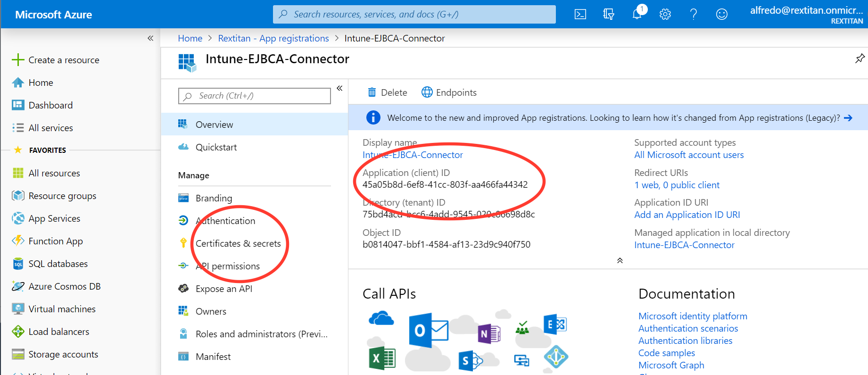The height and width of the screenshot is (375, 868).
Task: Go to Rextitan - App registrations breadcrumb
Action: 273,38
